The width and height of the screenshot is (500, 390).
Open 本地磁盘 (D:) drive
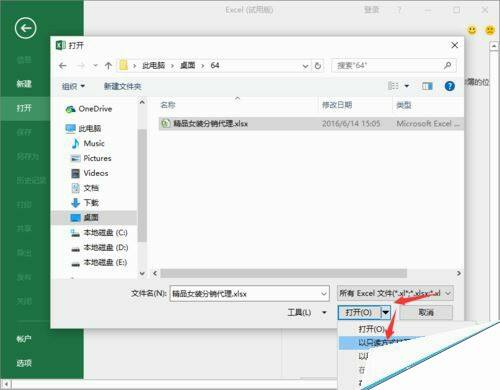(99, 248)
